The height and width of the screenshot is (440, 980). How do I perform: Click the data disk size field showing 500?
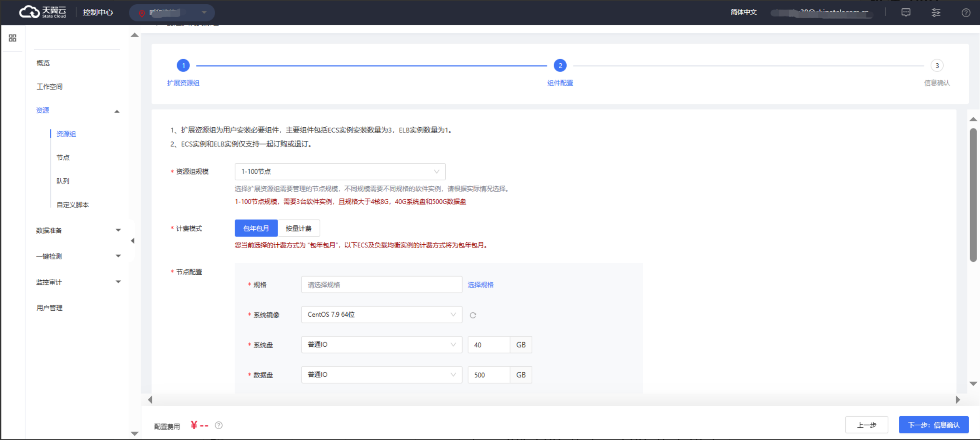(x=488, y=375)
